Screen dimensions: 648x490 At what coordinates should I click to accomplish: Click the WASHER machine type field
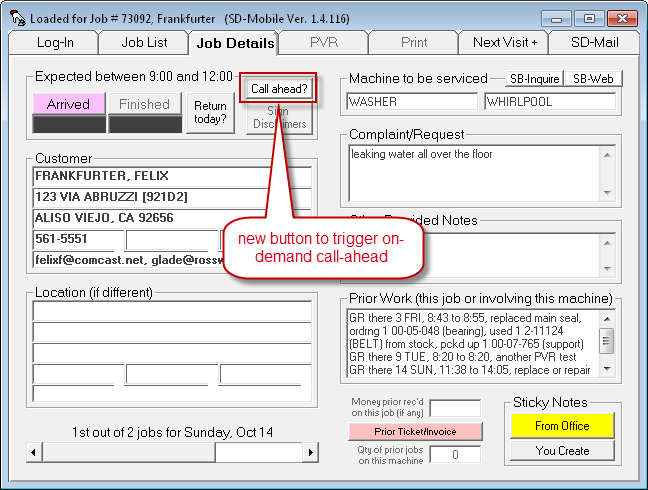[412, 102]
